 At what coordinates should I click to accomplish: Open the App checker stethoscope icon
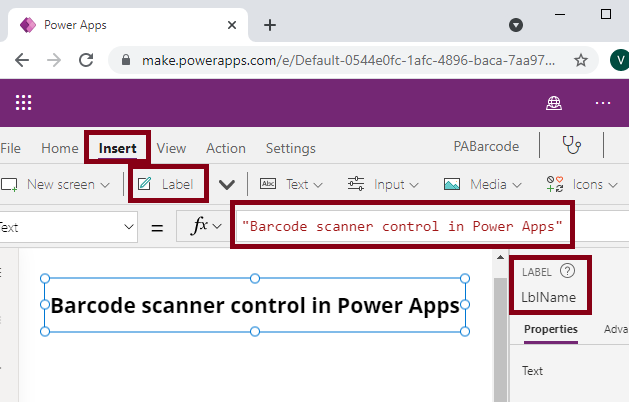[571, 145]
